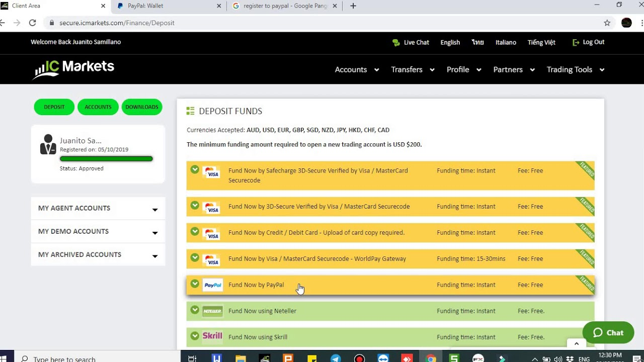
Task: Open the Transfers menu
Action: click(x=413, y=69)
